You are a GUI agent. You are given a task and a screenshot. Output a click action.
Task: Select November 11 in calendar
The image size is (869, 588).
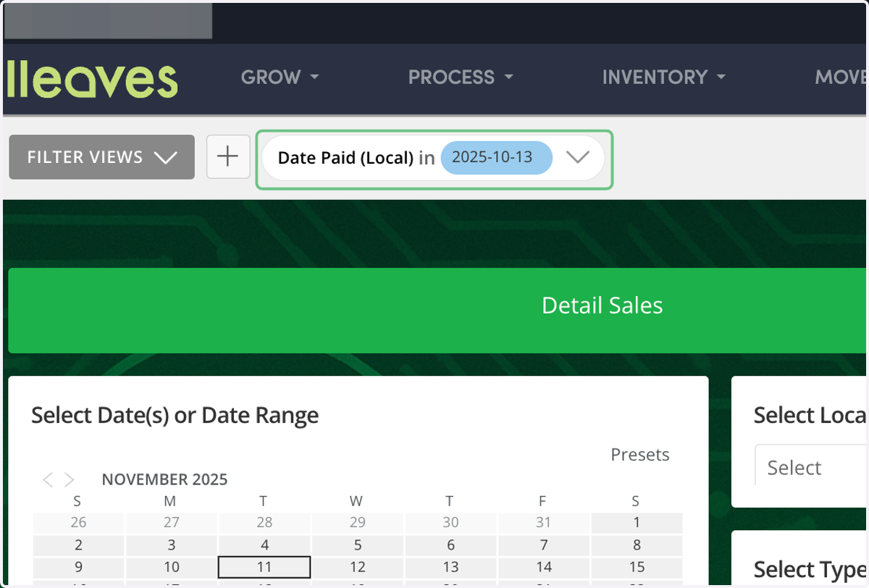point(264,568)
